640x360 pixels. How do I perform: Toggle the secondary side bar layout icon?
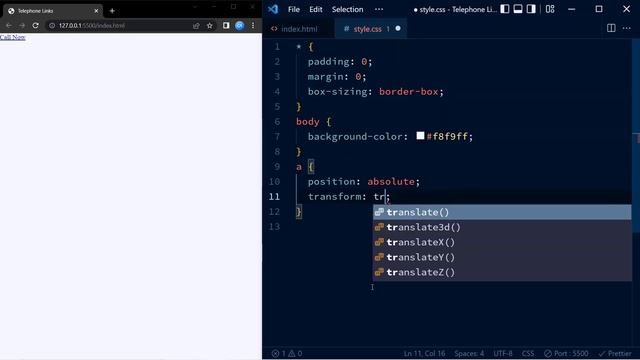coord(531,9)
